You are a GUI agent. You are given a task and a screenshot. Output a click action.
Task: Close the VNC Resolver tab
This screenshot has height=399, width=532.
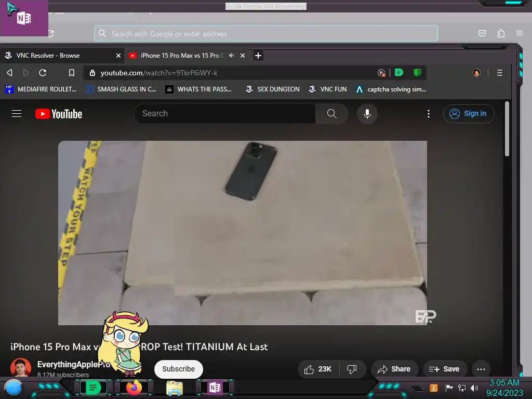(118, 55)
